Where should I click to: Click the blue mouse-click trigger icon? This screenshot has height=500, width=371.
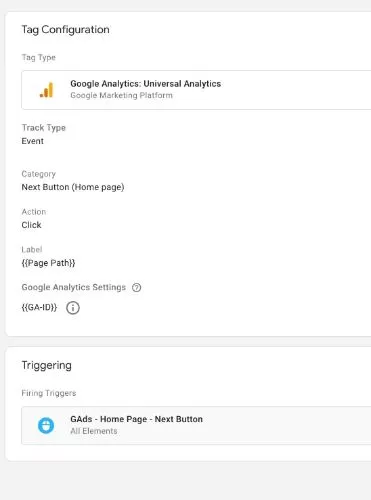tap(46, 425)
